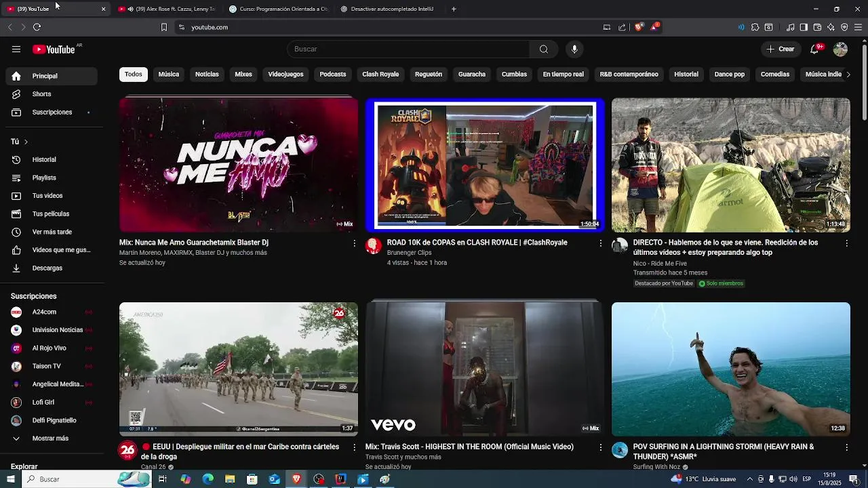Open IntelliJ IDEA from taskbar
This screenshot has width=868, height=488.
(x=340, y=479)
